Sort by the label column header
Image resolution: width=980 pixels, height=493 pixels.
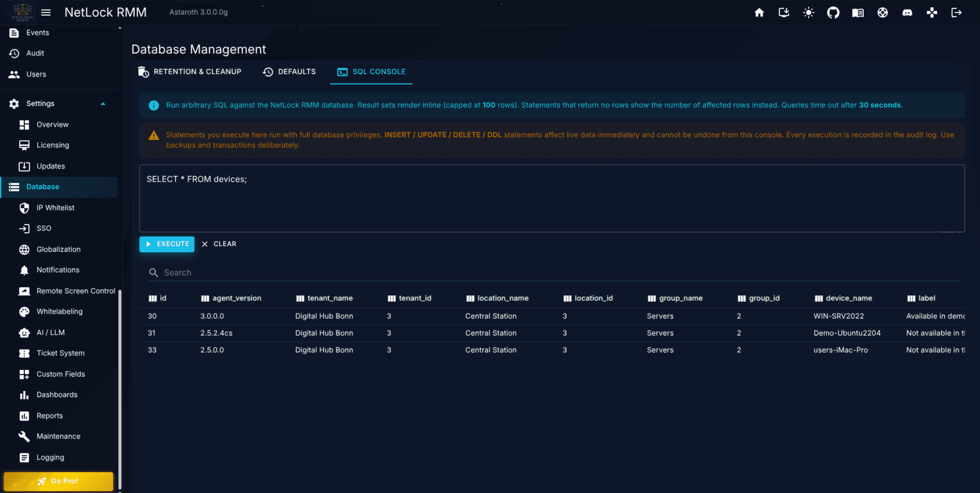pos(921,299)
